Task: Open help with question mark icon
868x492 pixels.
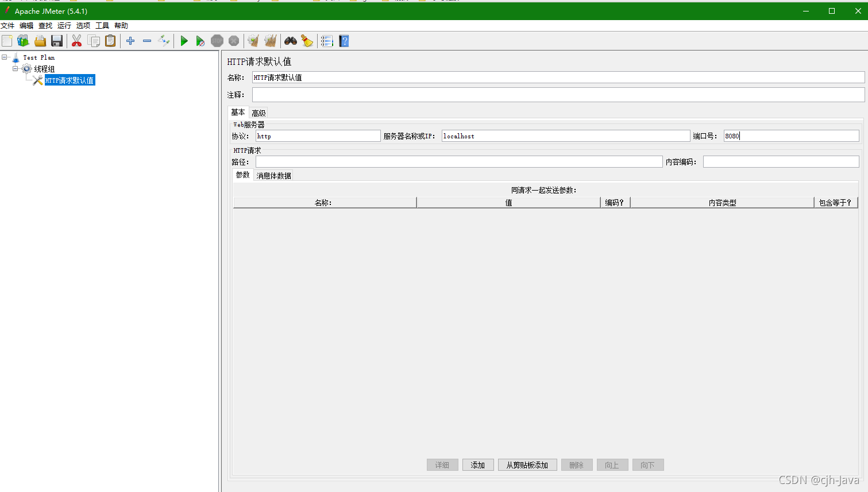Action: pos(344,41)
